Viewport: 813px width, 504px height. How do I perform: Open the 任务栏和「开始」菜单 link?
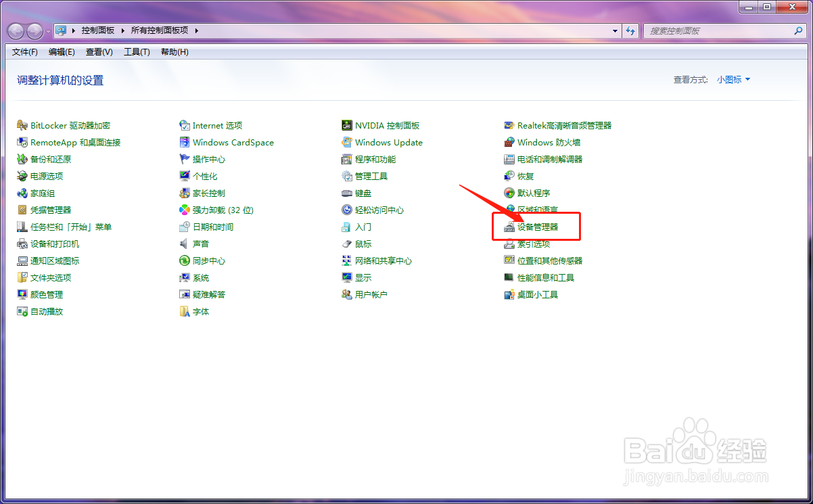[71, 227]
